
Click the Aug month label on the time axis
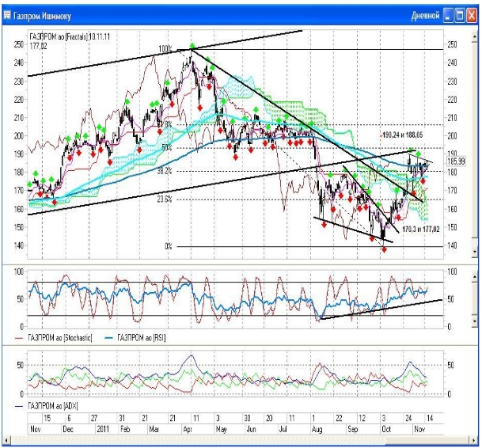(317, 429)
